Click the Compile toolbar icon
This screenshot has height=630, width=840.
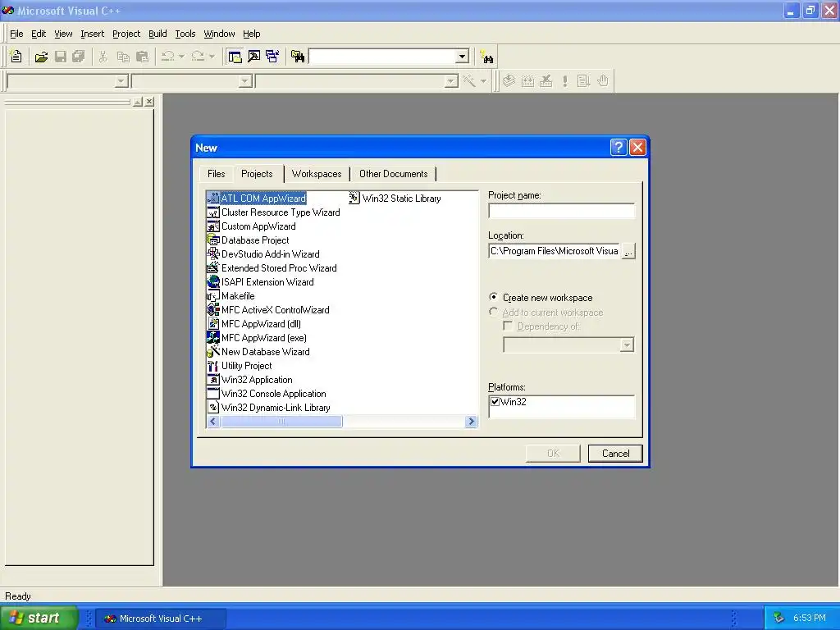click(509, 81)
